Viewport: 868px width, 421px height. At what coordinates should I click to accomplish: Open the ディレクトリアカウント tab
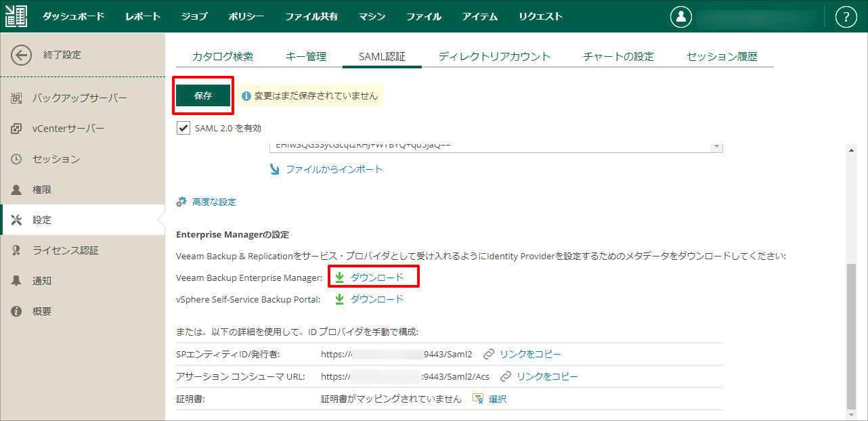coord(494,57)
